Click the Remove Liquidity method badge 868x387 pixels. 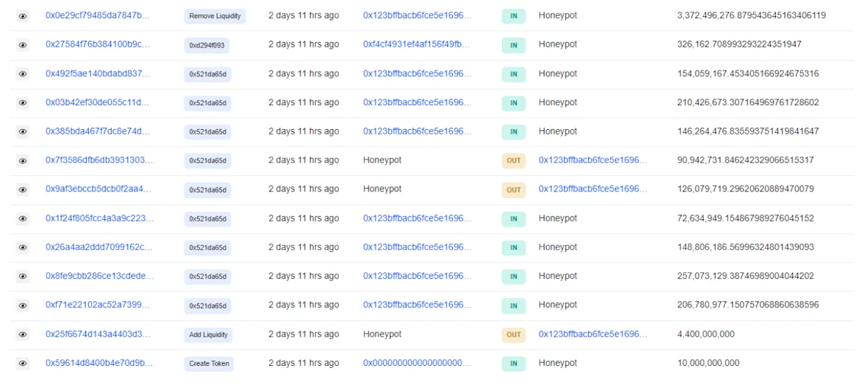(215, 16)
